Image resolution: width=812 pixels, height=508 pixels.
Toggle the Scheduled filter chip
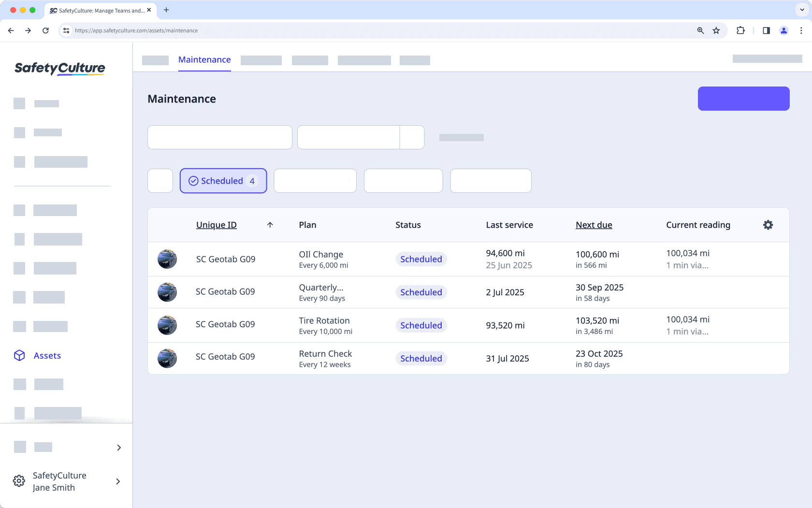[223, 181]
